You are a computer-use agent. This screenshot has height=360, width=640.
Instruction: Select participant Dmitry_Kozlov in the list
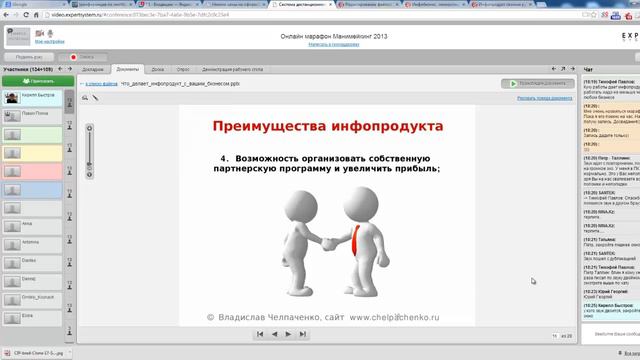tap(32, 300)
